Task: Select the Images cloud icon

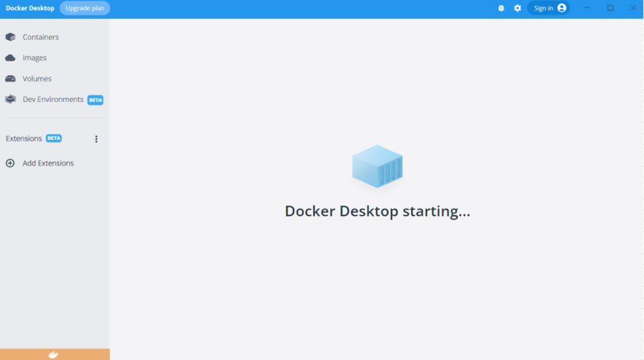Action: click(11, 58)
